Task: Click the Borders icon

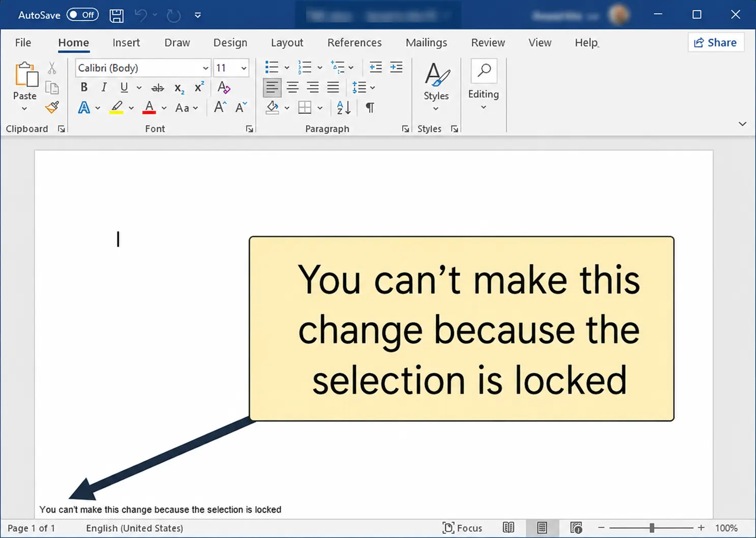Action: coord(305,108)
